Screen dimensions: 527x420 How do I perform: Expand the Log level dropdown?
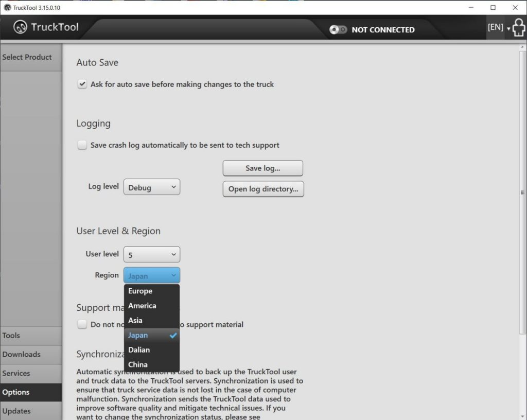152,187
